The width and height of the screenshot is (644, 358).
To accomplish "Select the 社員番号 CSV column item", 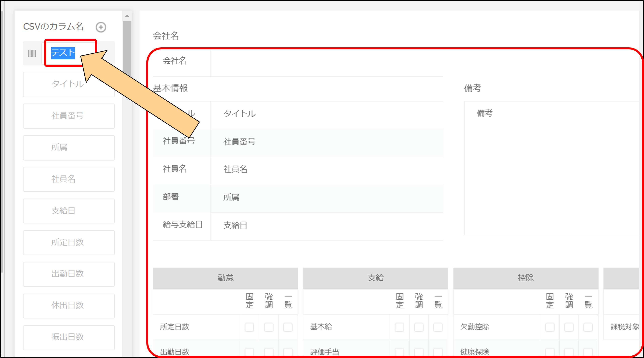I will tap(69, 116).
